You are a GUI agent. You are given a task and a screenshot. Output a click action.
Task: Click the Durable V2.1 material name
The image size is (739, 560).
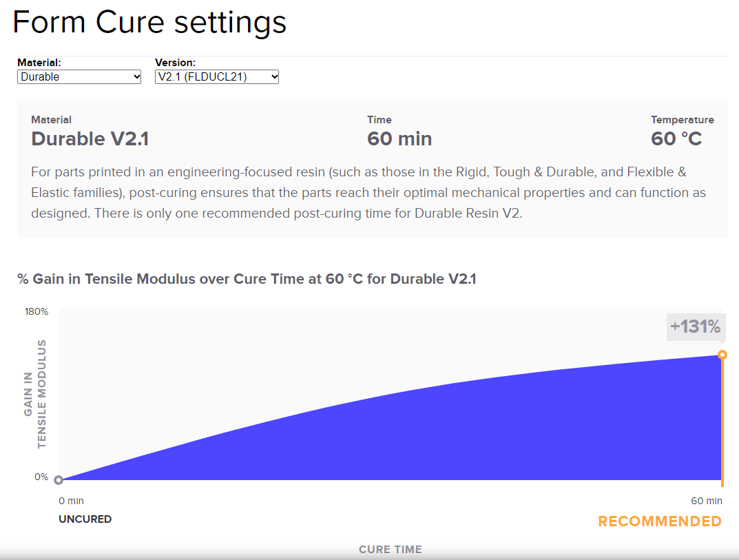coord(90,139)
